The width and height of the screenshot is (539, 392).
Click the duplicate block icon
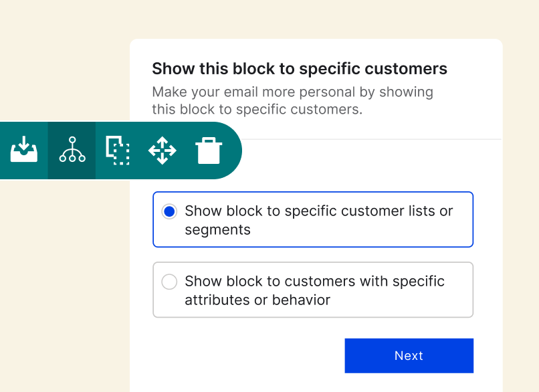(118, 150)
